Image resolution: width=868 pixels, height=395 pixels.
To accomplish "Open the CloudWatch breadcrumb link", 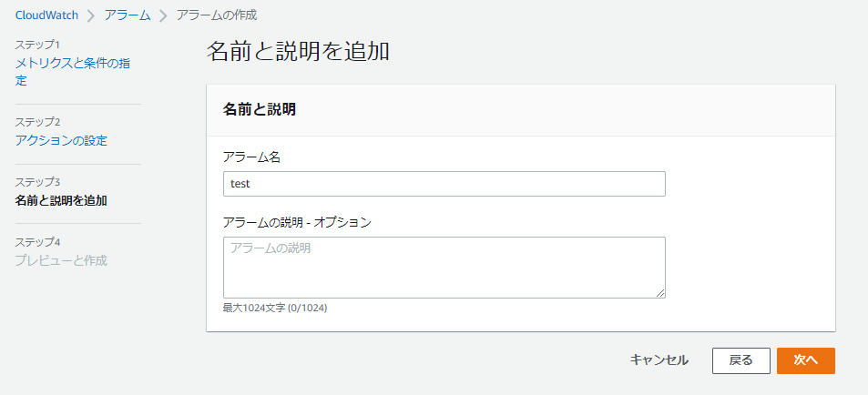I will (46, 15).
